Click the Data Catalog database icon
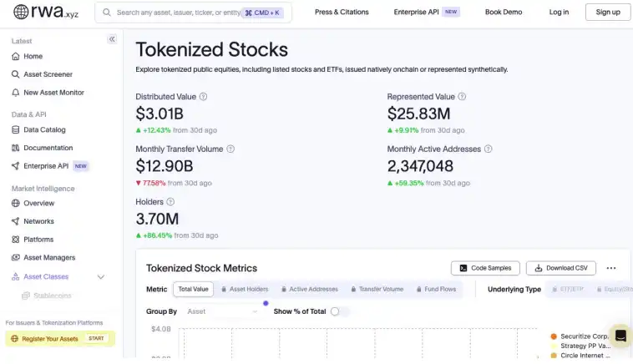Viewport: 633px width, 364px height. pyautogui.click(x=15, y=129)
